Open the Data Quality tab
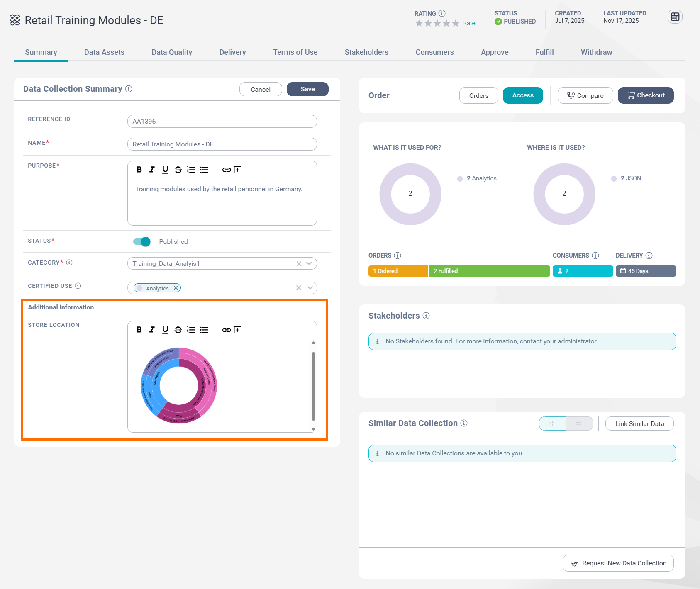The width and height of the screenshot is (700, 589). coord(172,52)
